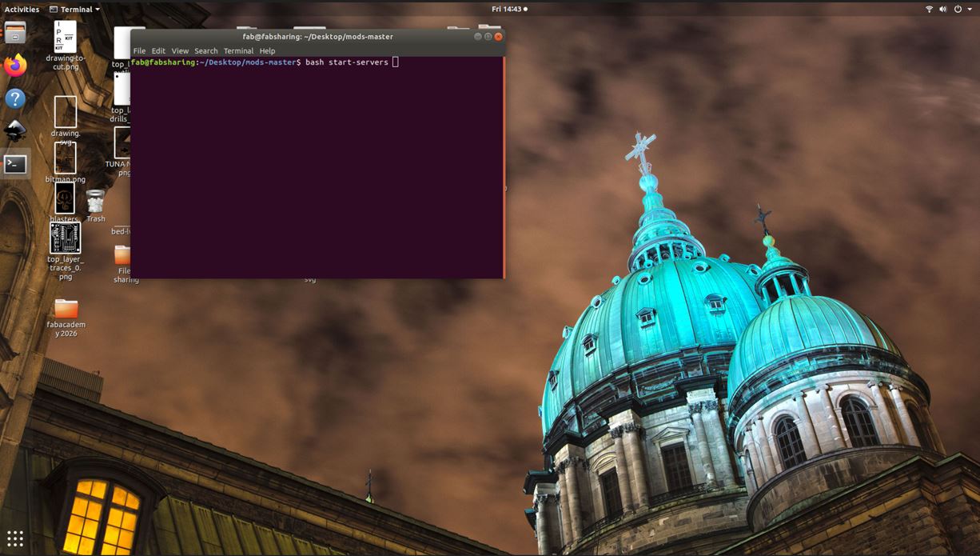Screen dimensions: 980x556
Task: Select the Trash desktop icon
Action: (96, 206)
